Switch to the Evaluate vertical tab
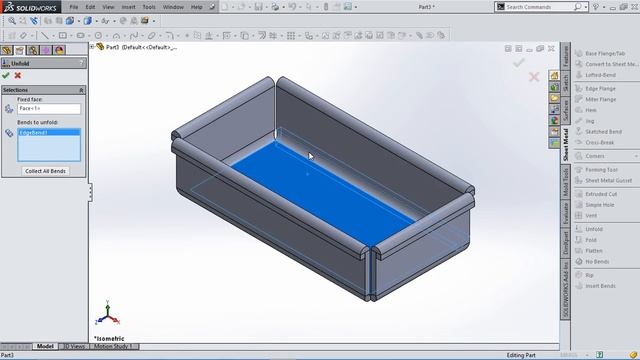Image resolution: width=640 pixels, height=360 pixels. [565, 213]
